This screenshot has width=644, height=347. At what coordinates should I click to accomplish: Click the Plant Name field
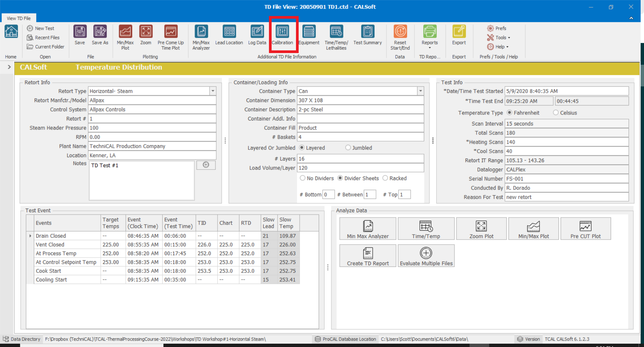tap(152, 146)
